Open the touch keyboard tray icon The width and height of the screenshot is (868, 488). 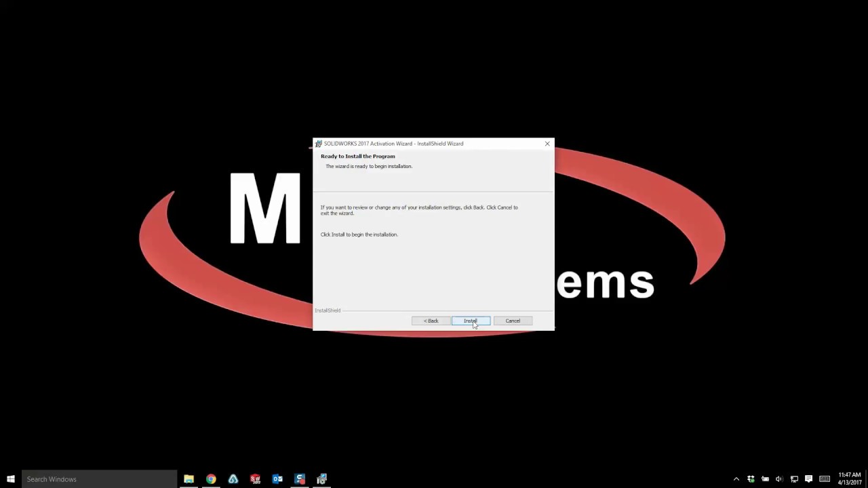[825, 479]
